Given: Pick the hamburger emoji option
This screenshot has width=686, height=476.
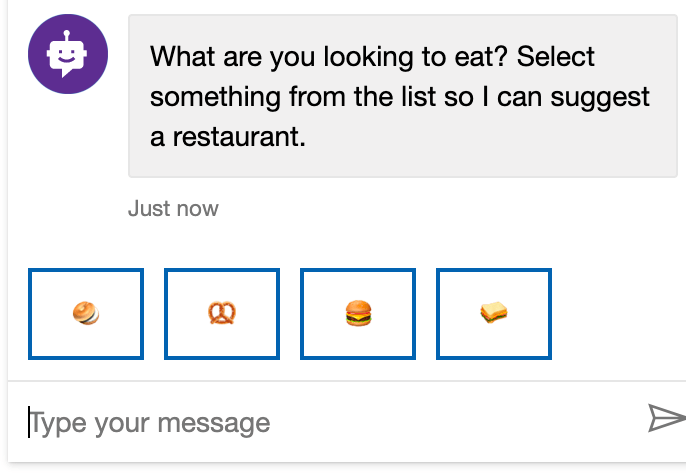Looking at the screenshot, I should point(358,314).
